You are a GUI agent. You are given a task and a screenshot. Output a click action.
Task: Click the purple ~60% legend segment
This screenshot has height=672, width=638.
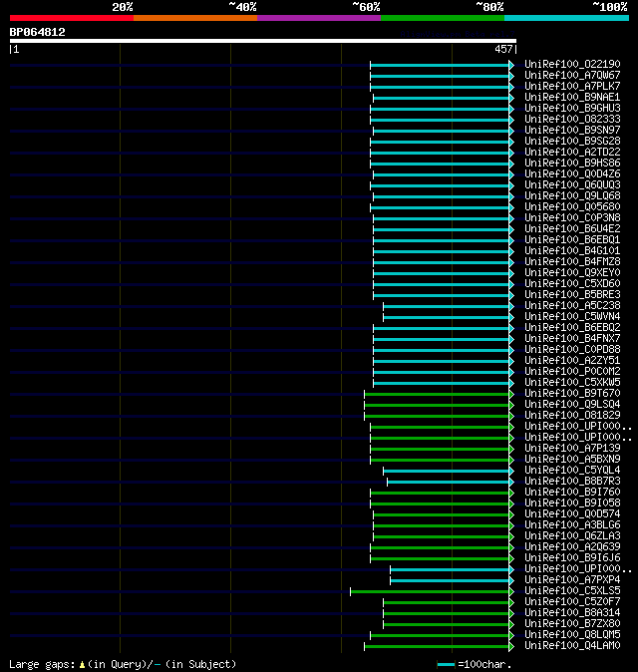319,18
